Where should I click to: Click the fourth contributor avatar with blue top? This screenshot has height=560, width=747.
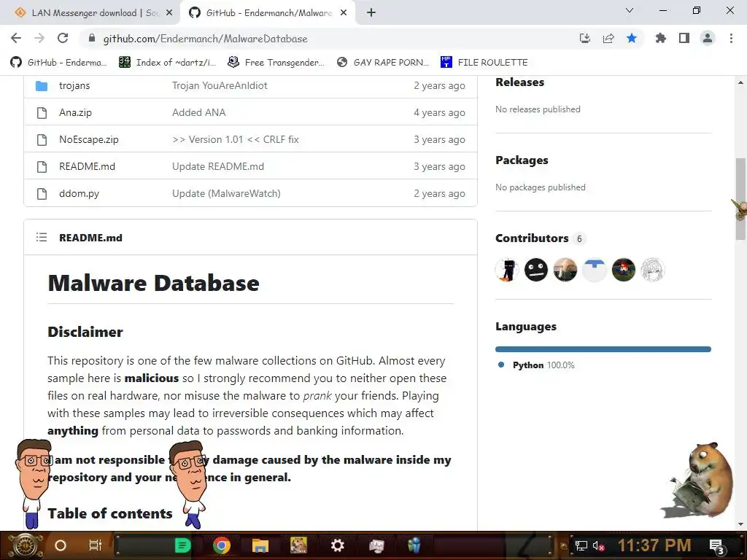click(594, 270)
